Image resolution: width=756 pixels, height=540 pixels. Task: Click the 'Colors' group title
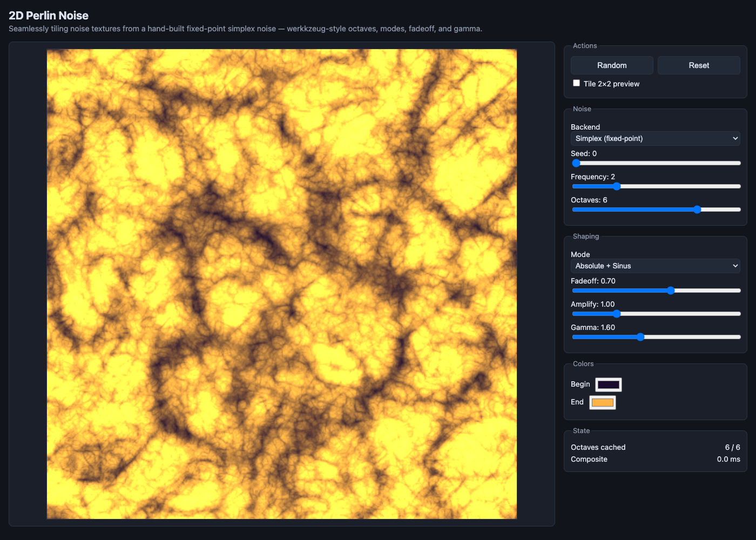coord(583,364)
